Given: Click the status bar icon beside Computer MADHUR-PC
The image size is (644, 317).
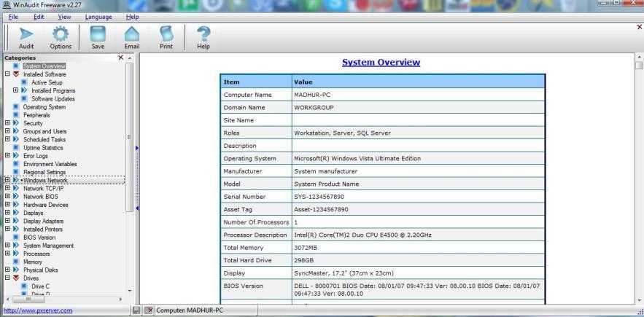Looking at the screenshot, I should 149,310.
